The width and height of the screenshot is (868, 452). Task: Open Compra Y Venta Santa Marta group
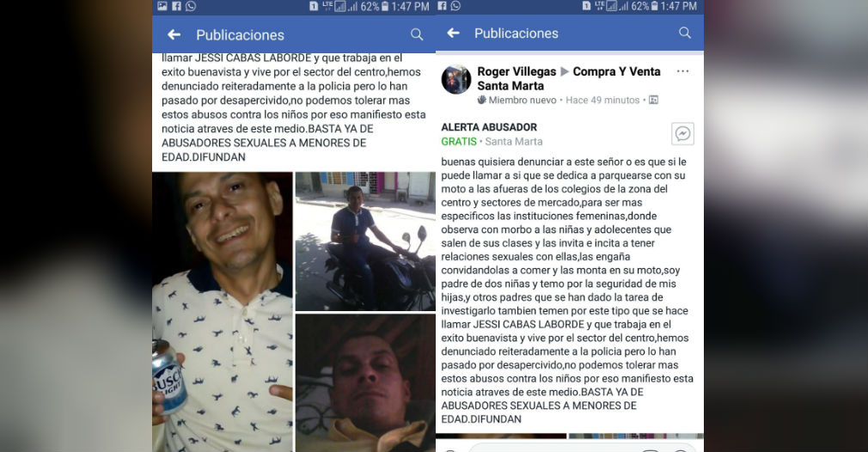tap(569, 78)
